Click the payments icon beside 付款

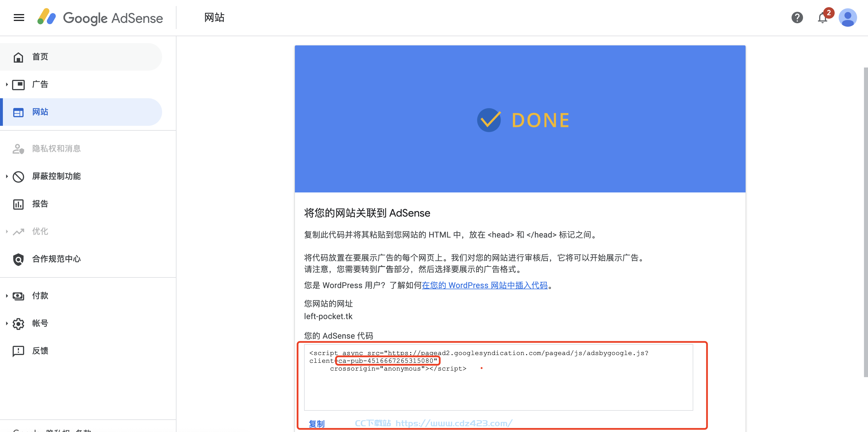click(18, 296)
